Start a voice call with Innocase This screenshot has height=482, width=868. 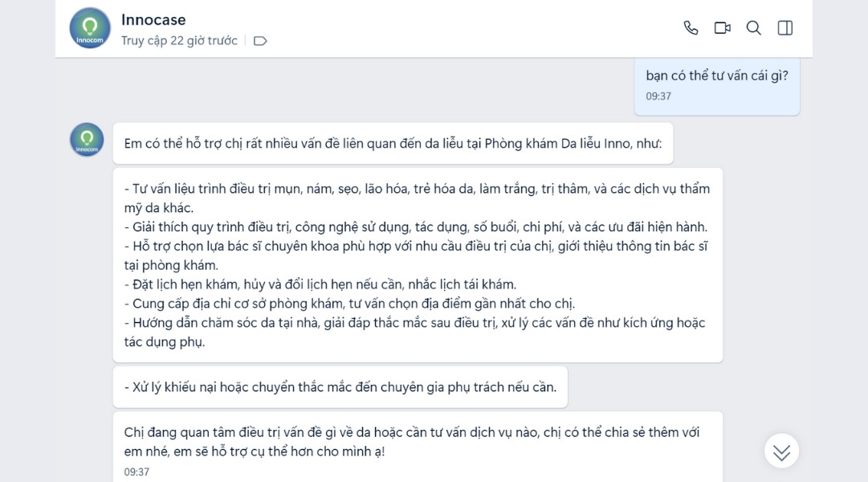tap(691, 27)
